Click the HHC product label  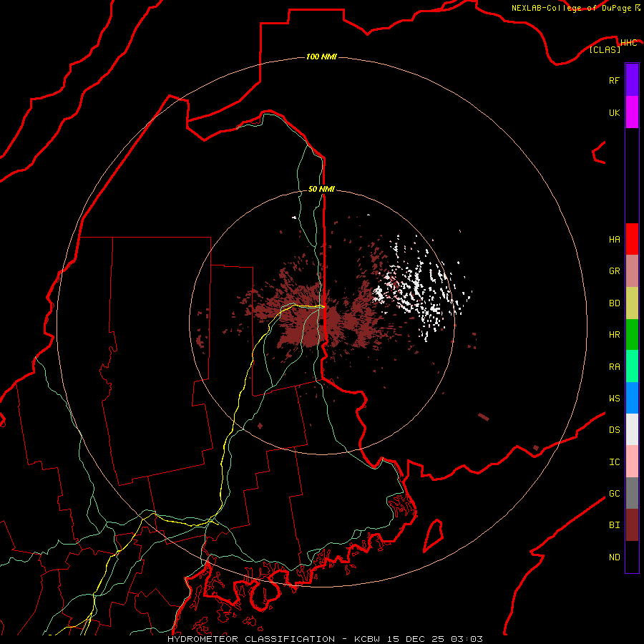[x=629, y=43]
